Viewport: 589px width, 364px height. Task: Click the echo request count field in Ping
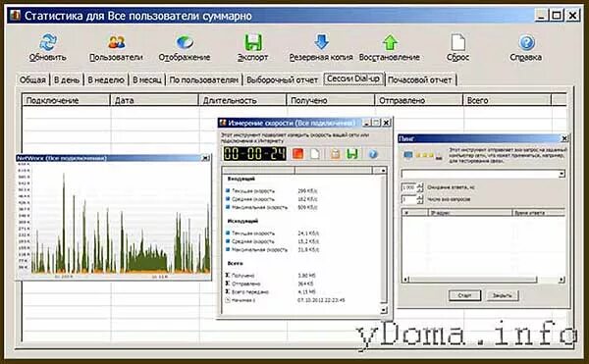(408, 199)
